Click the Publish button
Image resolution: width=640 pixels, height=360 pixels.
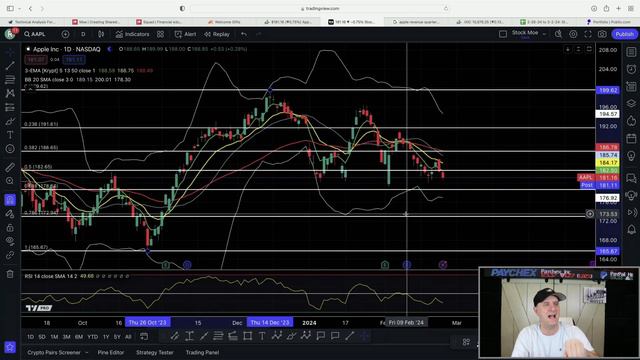pyautogui.click(x=624, y=34)
